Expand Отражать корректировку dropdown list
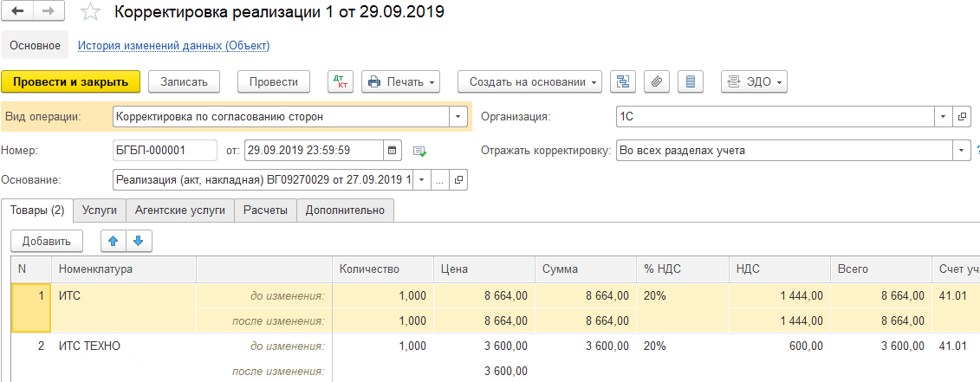The image size is (980, 382). (x=960, y=151)
